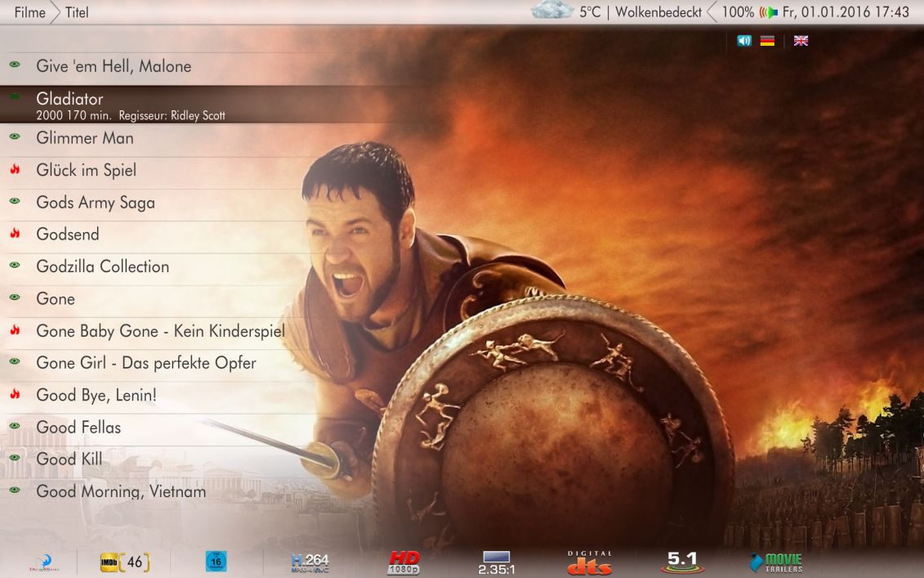924x578 pixels.
Task: Click the IMDb score value 46
Action: (x=135, y=562)
